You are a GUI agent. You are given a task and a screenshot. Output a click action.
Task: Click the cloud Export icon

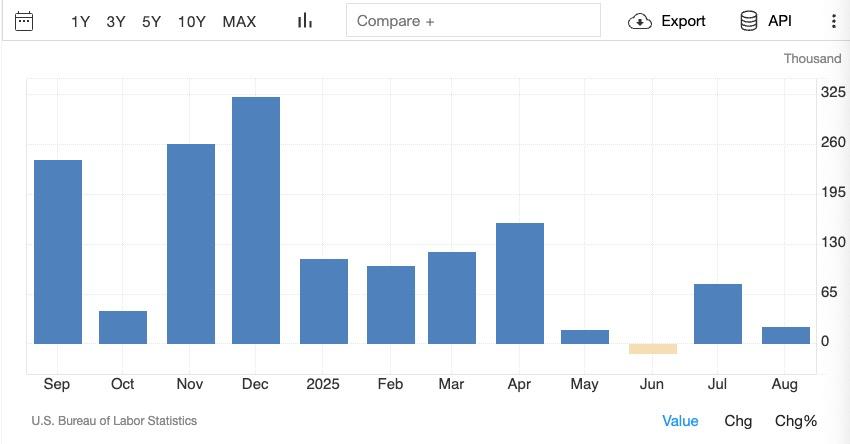[640, 21]
